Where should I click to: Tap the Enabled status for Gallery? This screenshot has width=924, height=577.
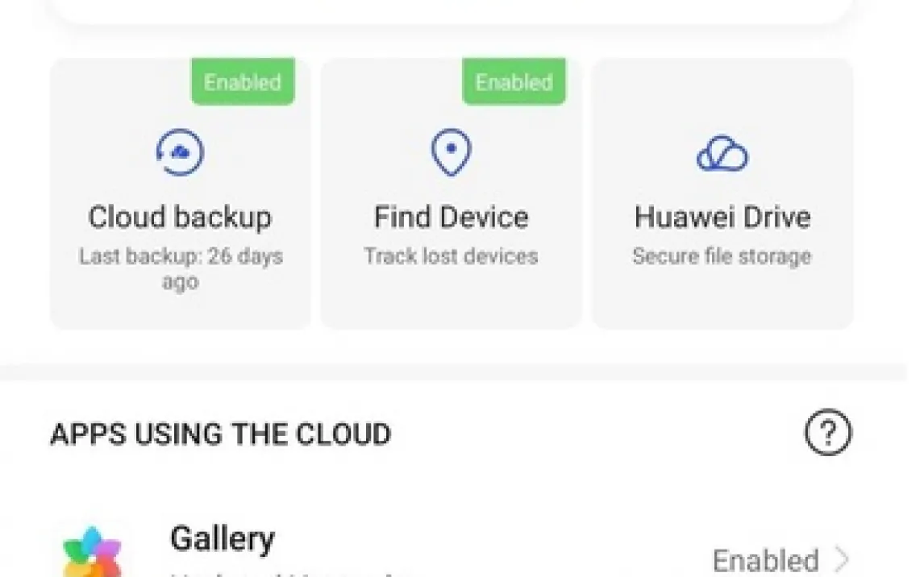coord(765,560)
